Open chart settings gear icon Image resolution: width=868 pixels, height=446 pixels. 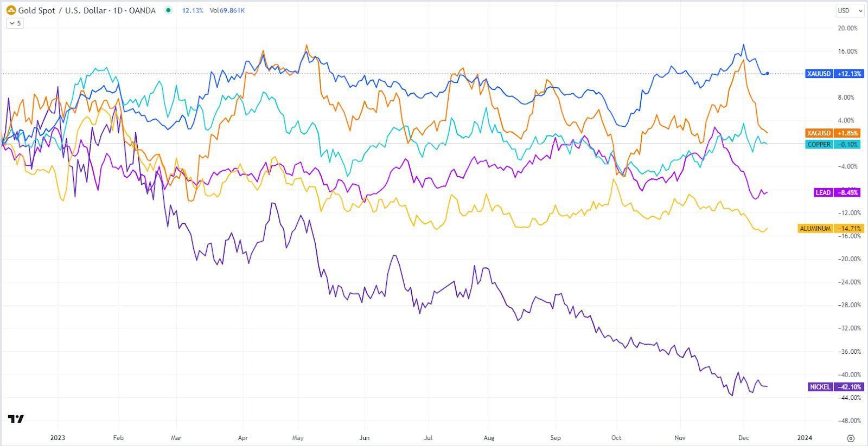[851, 438]
